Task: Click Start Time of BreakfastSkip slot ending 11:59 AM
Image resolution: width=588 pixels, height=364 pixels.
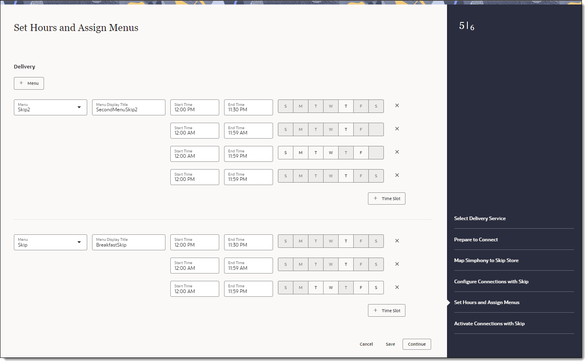Action: 195,266
